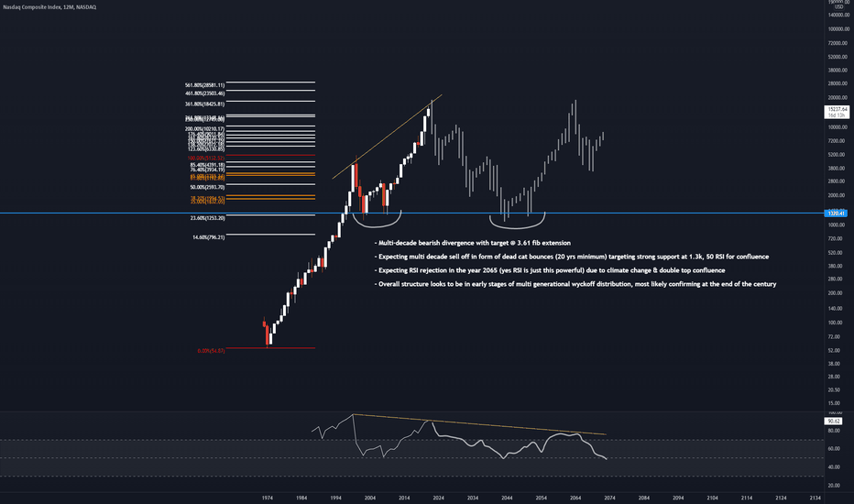Click the 60.00 RSI scale label
Viewport: 854px width, 504px height.
835,449
